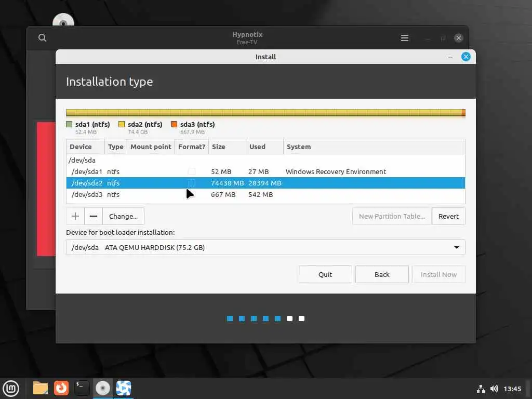
Task: Click the Revert button
Action: click(448, 216)
